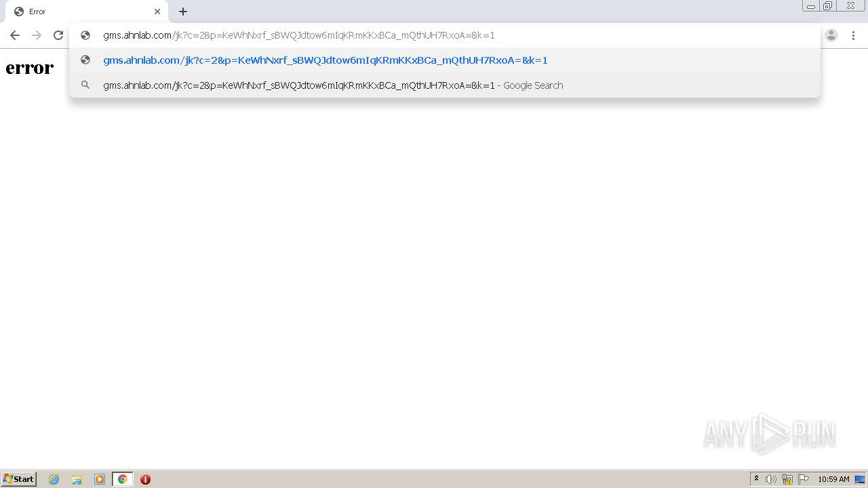Close the Chrome window
Screen dimensions: 868x488
click(x=850, y=6)
